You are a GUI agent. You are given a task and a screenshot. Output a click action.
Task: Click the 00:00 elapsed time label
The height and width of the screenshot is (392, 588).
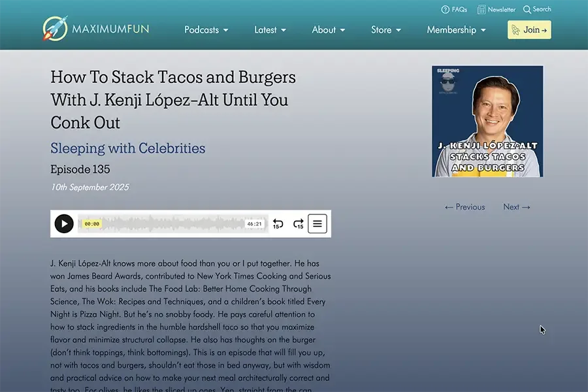[x=92, y=224]
